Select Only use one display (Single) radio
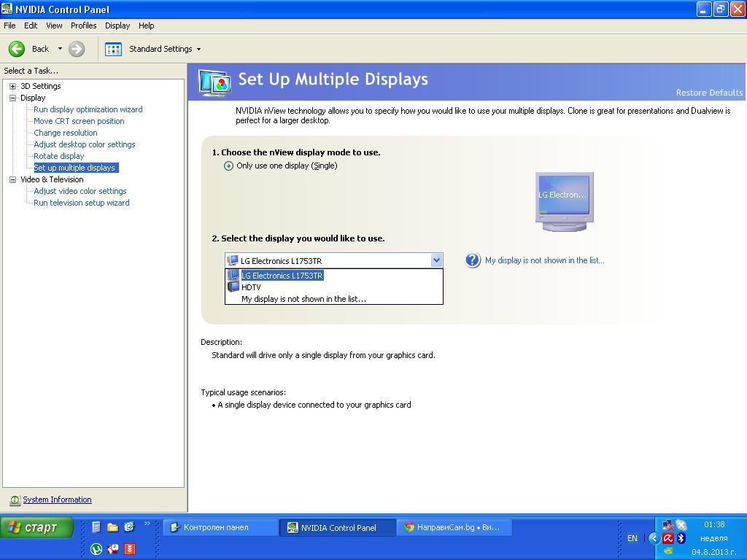Screen dimensions: 747x560 coord(228,166)
